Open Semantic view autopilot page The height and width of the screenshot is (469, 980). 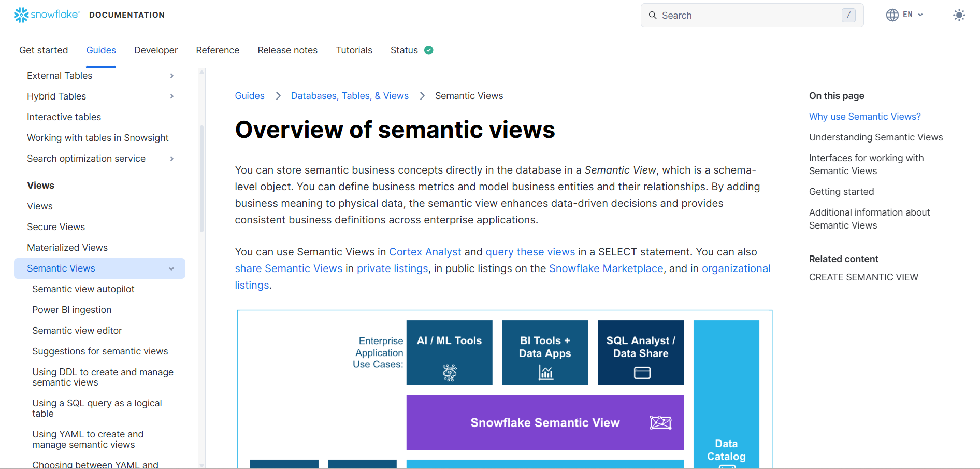point(83,289)
